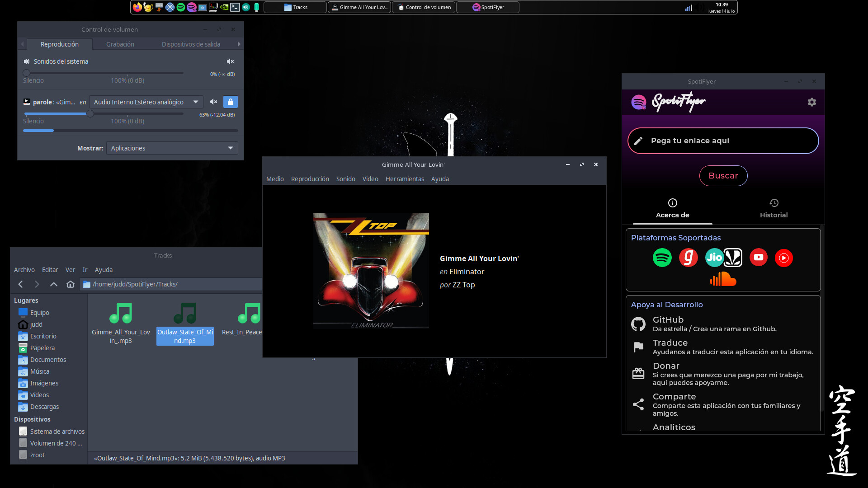Open the Medio menu in parole
Viewport: 868px width, 488px height.
tap(275, 179)
